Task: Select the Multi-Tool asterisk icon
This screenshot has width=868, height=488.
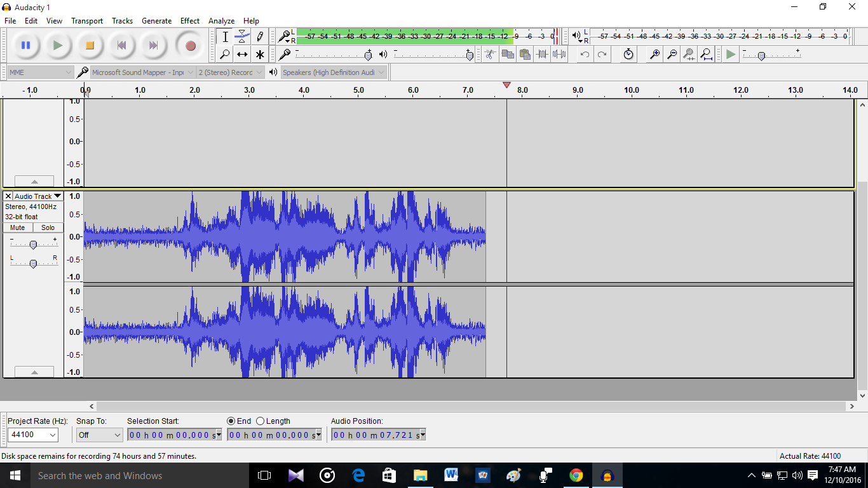Action: click(259, 55)
